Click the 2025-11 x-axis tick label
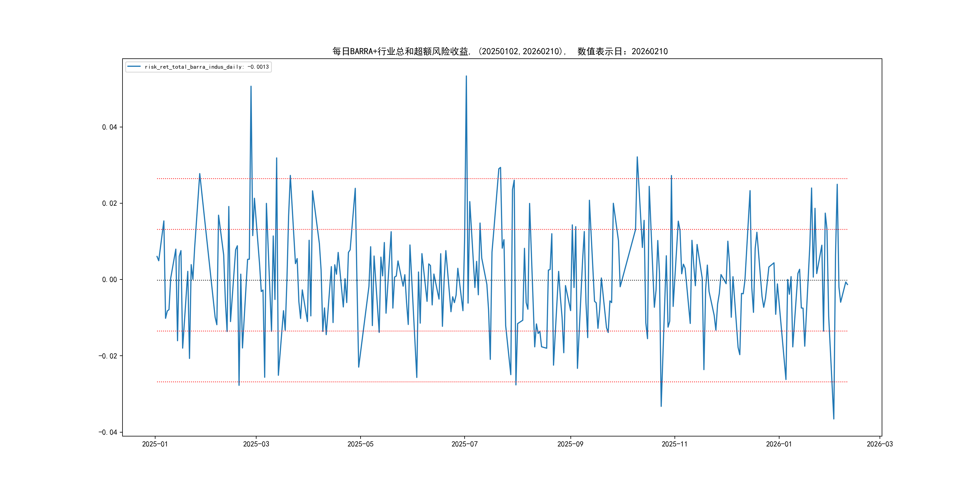 tap(675, 444)
